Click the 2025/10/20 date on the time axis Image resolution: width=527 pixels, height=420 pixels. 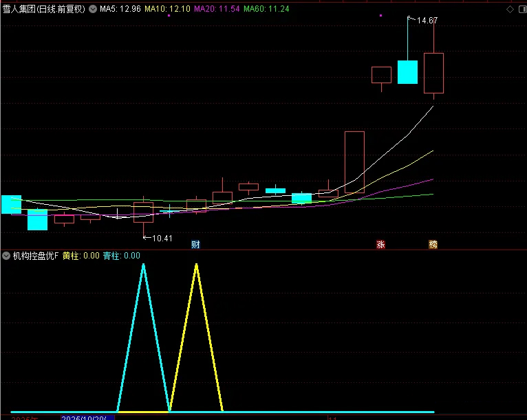83,417
